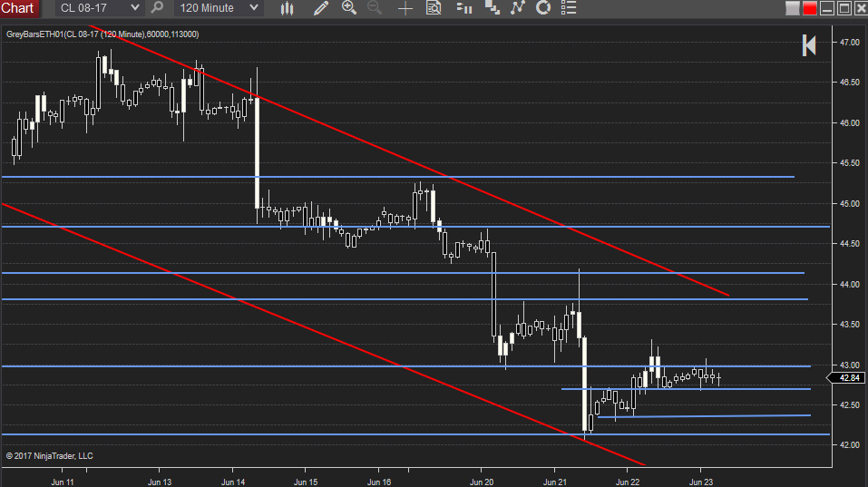Click the 43.50 price axis label
868x487 pixels.
tap(849, 325)
